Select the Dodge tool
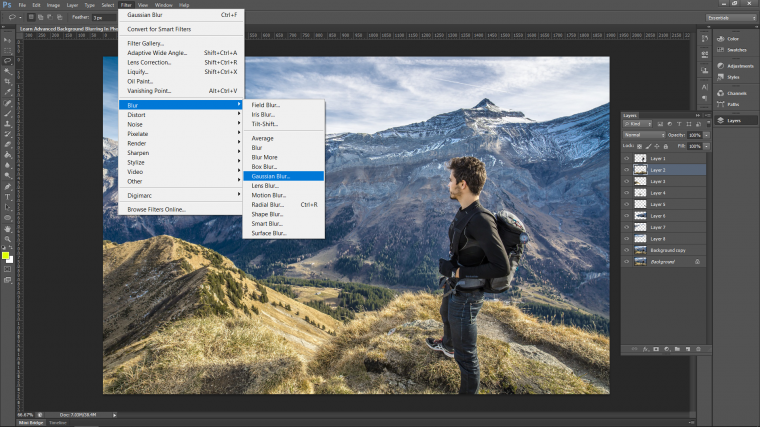This screenshot has width=760, height=427. coord(7,175)
